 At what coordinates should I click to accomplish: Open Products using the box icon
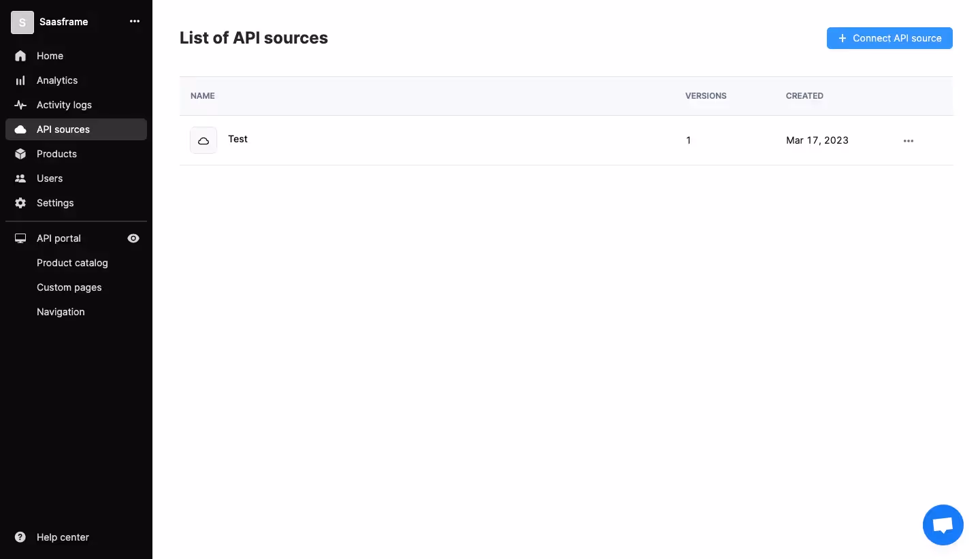pyautogui.click(x=20, y=154)
